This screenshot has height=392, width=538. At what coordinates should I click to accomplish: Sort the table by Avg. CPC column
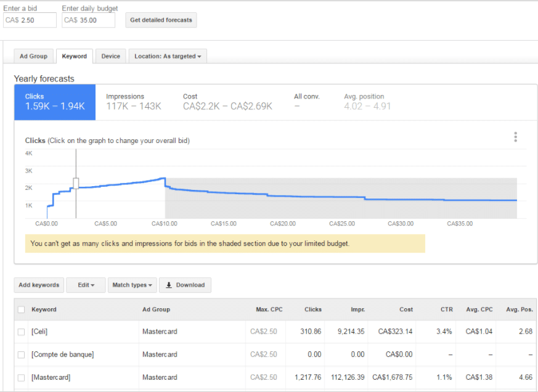tap(478, 309)
